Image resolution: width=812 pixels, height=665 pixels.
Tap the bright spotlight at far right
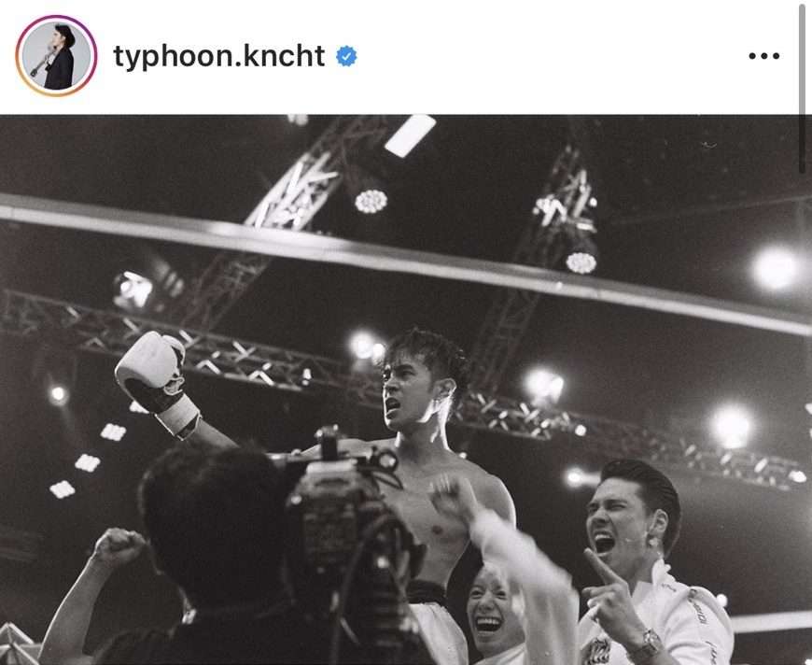pos(775,268)
